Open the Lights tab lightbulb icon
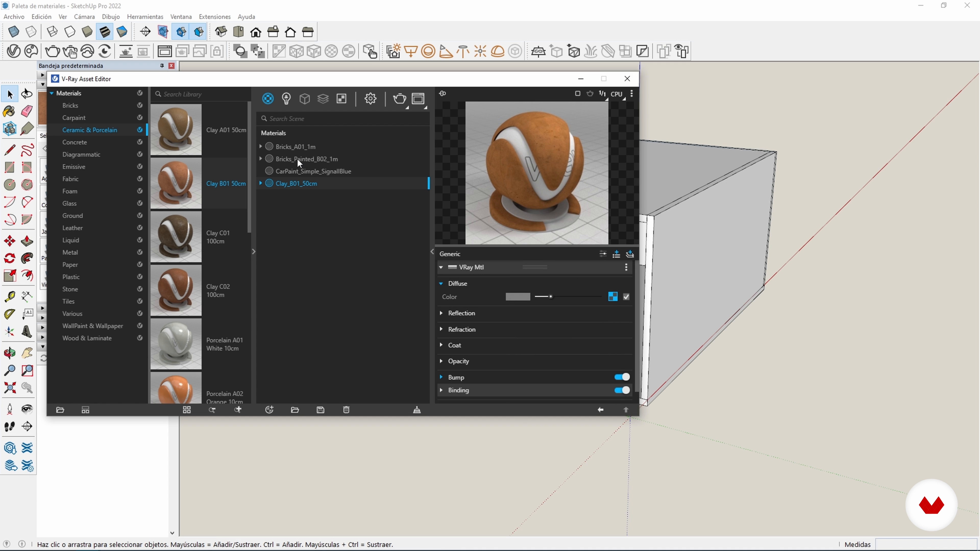This screenshot has height=551, width=980. (286, 99)
